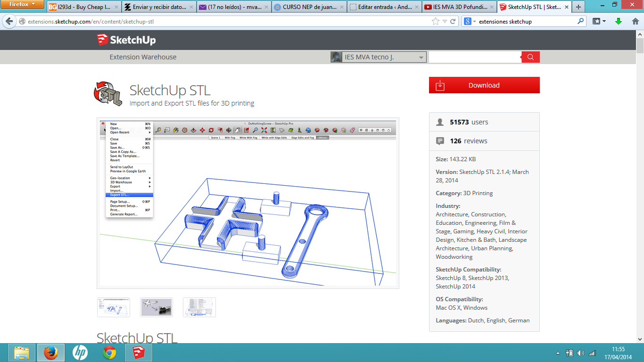Open the bookmarks menu toolbar button
The width and height of the screenshot is (644, 362).
tap(599, 21)
